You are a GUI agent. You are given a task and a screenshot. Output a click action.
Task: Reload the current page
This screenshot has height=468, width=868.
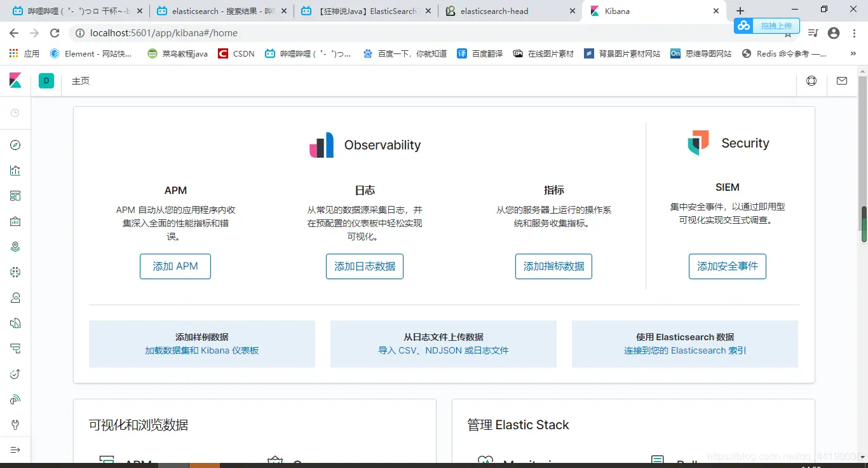point(55,33)
